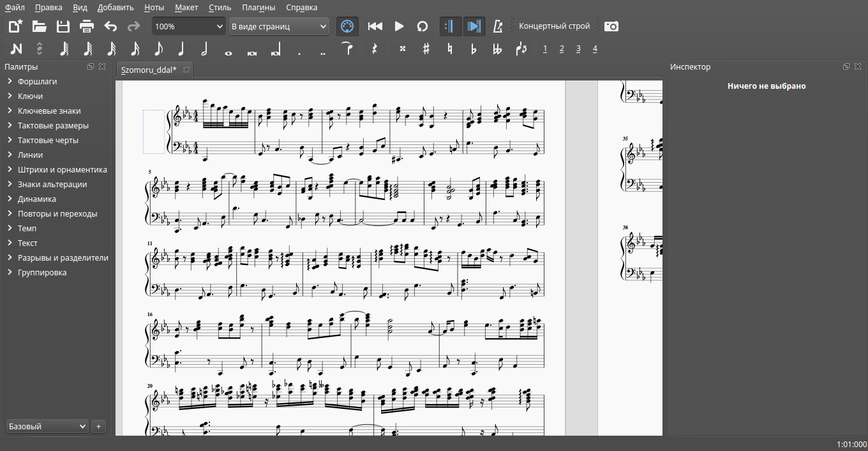Image resolution: width=868 pixels, height=451 pixels.
Task: Switch to the Szomoru_ddal score tab
Action: pyautogui.click(x=149, y=70)
